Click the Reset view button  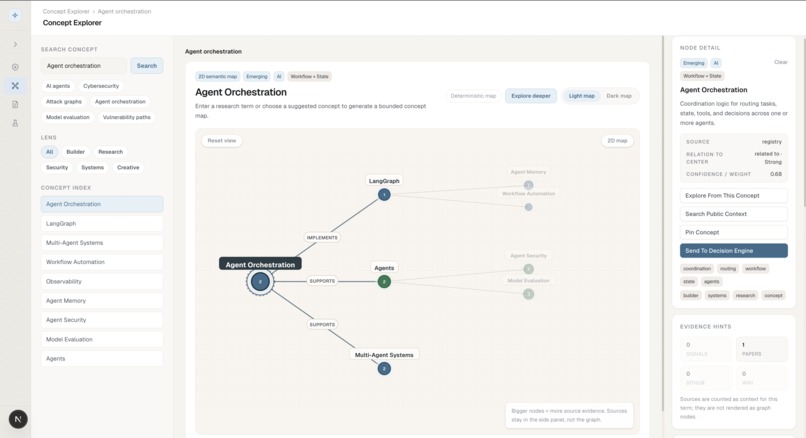(222, 140)
